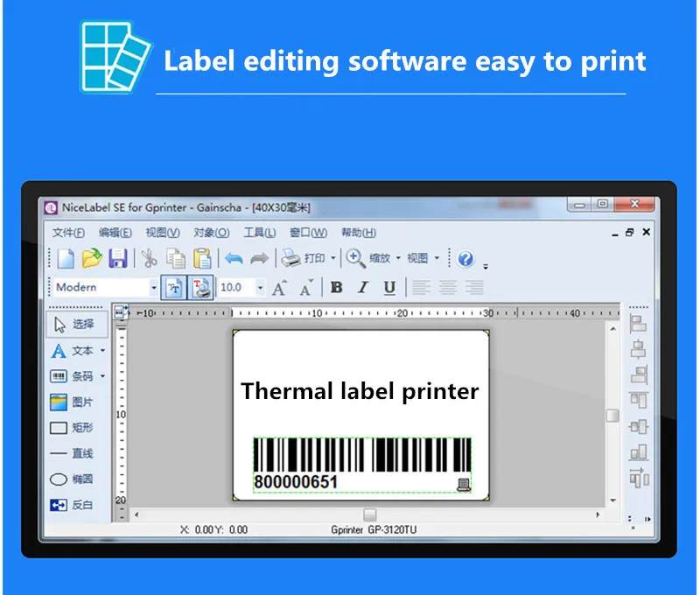Select the 反白 inverse tool

click(72, 505)
